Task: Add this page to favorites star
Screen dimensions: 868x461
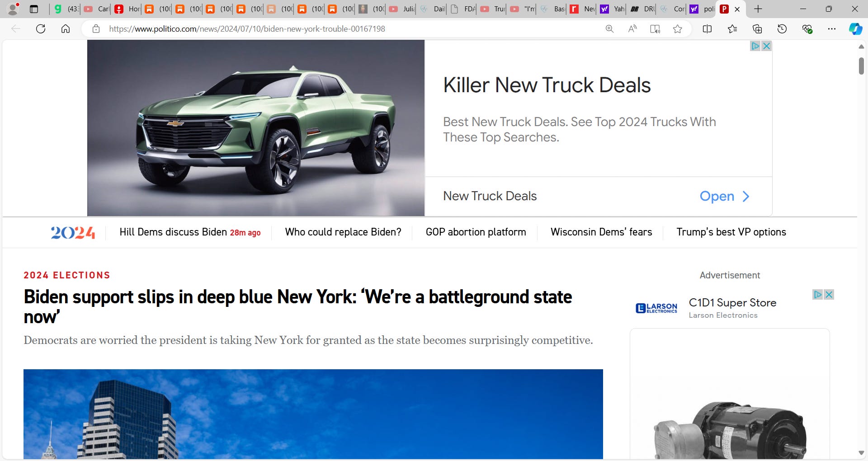Action: tap(677, 29)
